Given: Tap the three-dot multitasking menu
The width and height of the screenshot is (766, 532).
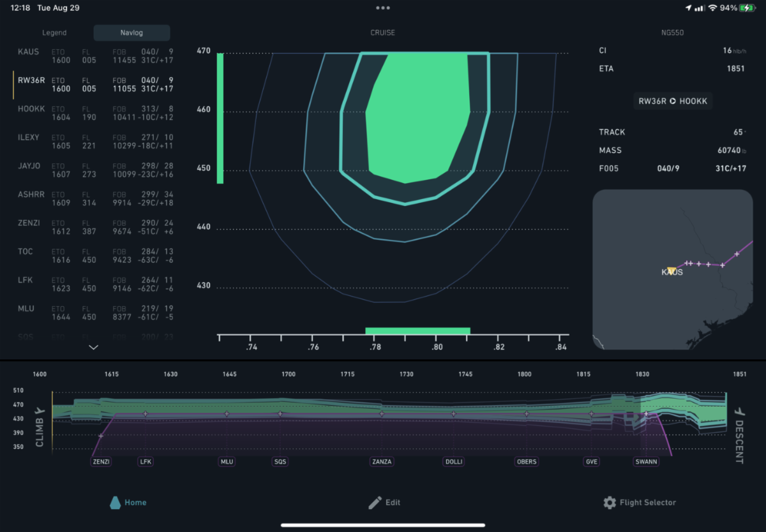Looking at the screenshot, I should [382, 8].
